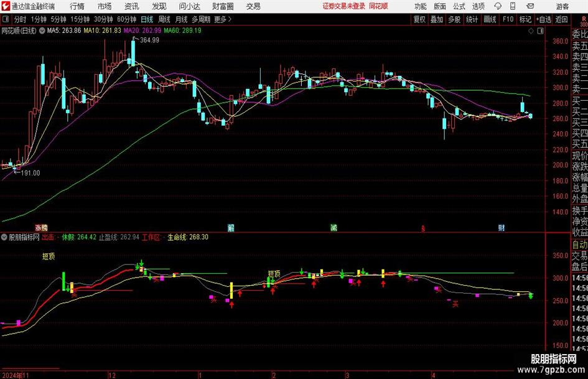This screenshot has width=588, height=379.
Task: Open the F10 company info
Action: tap(508, 19)
